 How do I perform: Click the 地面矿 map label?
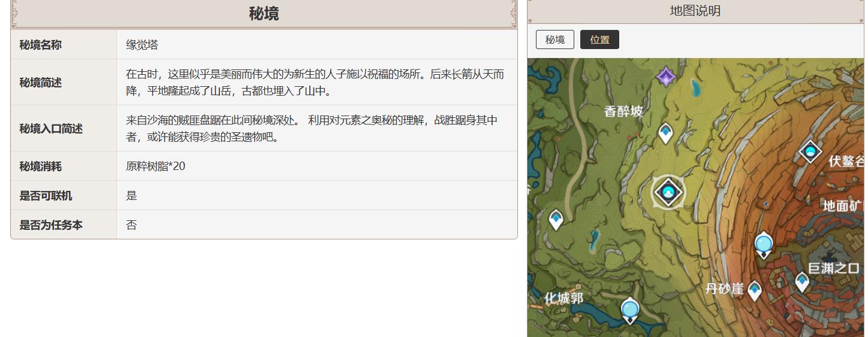click(x=843, y=206)
